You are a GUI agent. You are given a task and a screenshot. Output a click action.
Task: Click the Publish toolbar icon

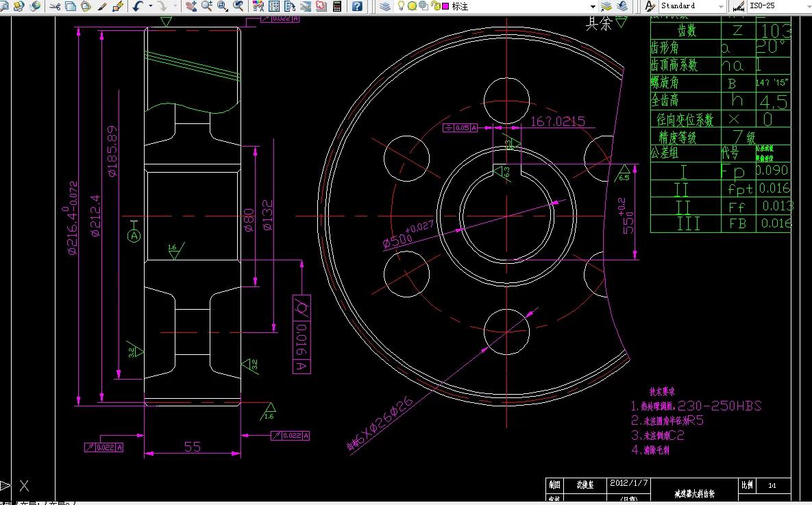click(x=19, y=6)
